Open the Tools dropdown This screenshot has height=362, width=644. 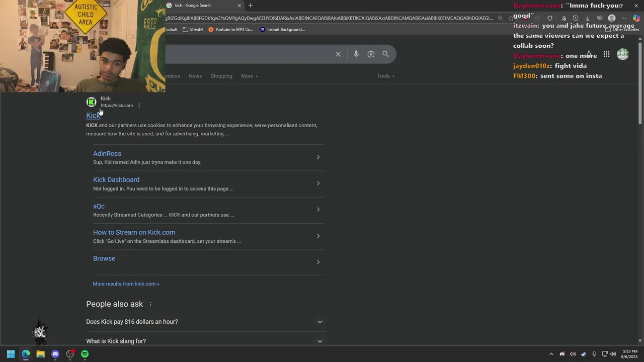(x=386, y=76)
